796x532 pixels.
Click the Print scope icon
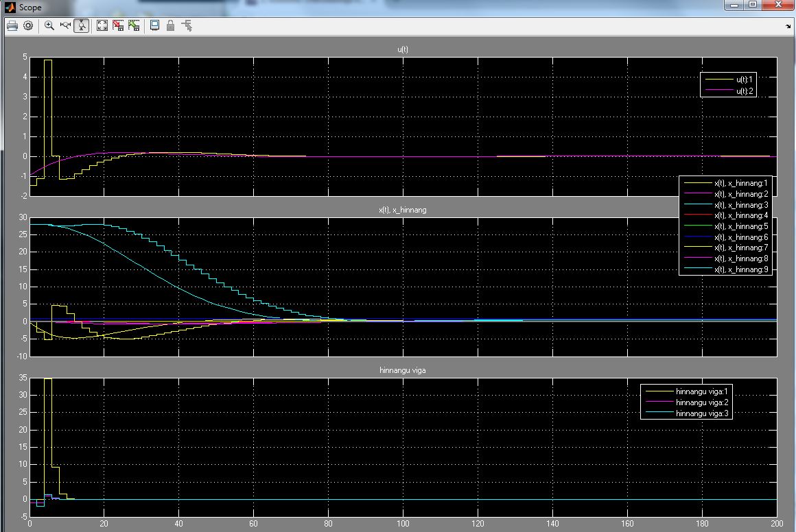[x=12, y=25]
